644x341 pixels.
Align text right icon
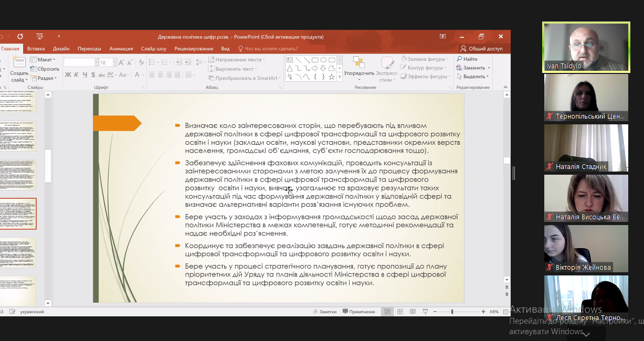pyautogui.click(x=170, y=75)
